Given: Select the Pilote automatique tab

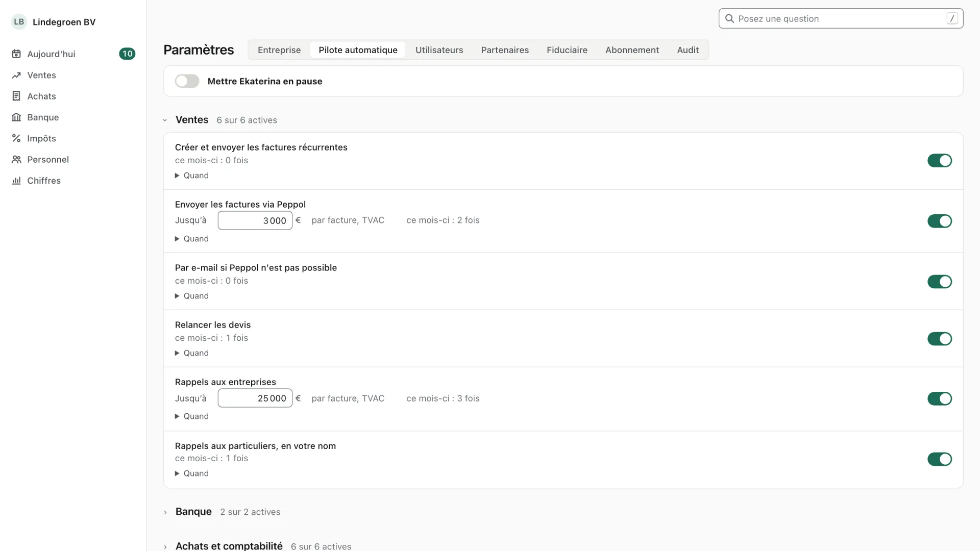Looking at the screenshot, I should (x=358, y=50).
